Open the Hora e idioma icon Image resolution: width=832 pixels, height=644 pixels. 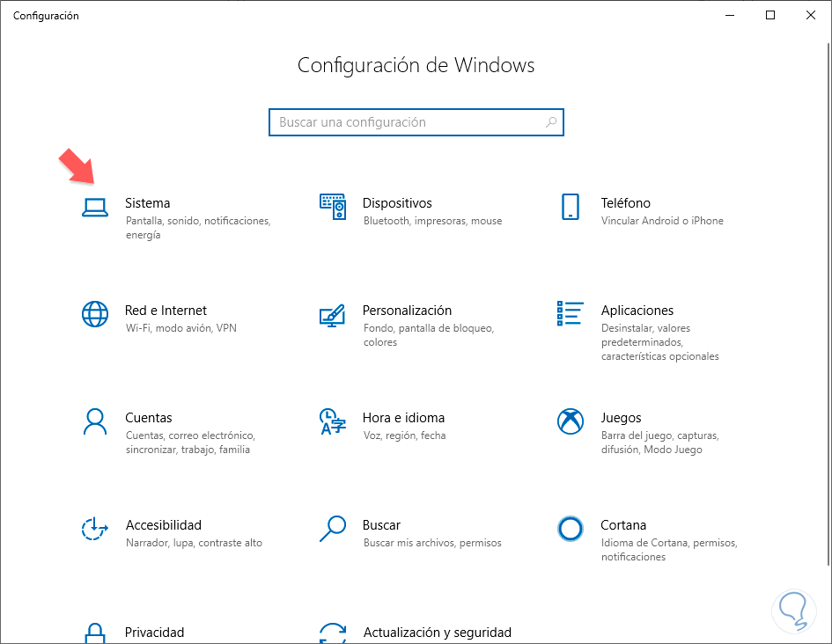[x=333, y=421]
